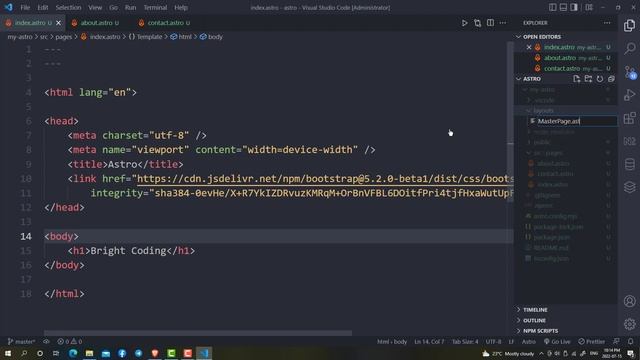The image size is (640, 360).
Task: Switch to the about.astro tab
Action: 97,23
